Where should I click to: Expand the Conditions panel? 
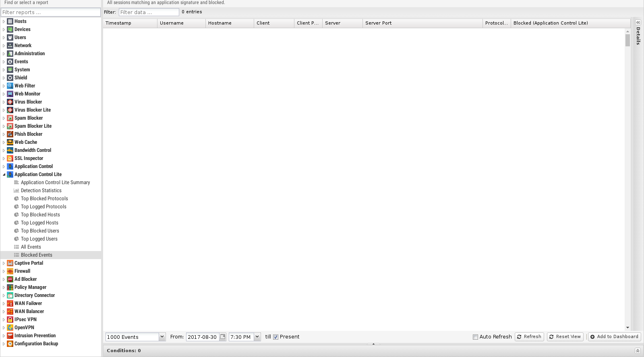638,351
